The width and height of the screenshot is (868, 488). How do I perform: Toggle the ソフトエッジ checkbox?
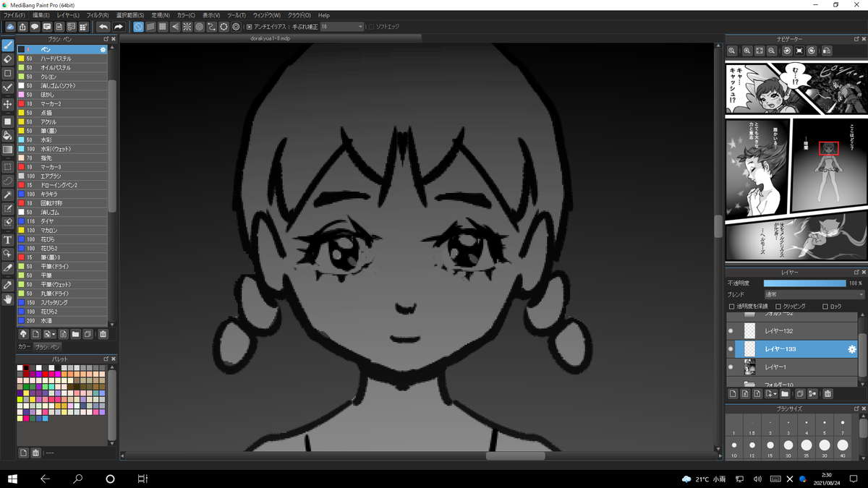coord(372,27)
